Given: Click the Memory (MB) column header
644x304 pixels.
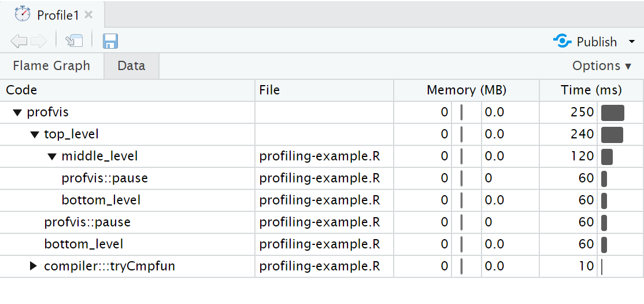Looking at the screenshot, I should pyautogui.click(x=466, y=90).
